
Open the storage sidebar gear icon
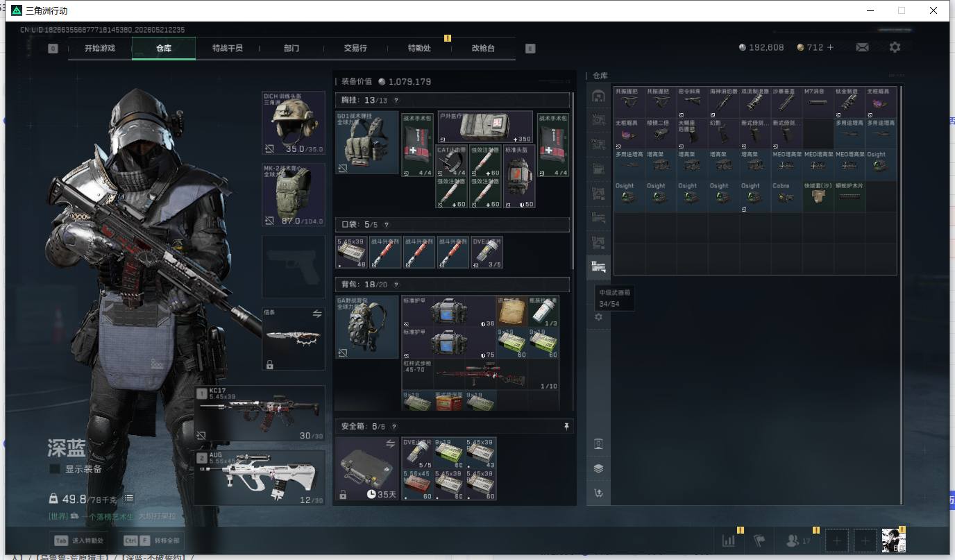coord(598,317)
